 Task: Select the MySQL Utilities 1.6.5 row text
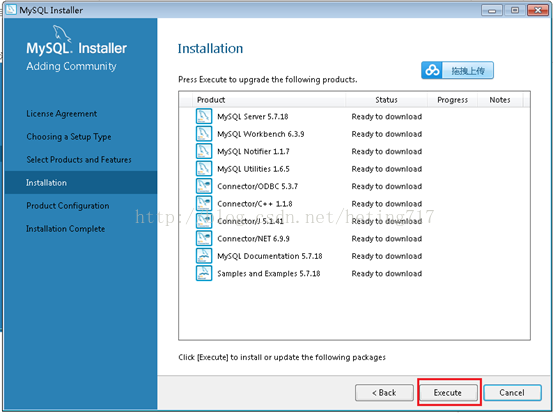click(253, 169)
